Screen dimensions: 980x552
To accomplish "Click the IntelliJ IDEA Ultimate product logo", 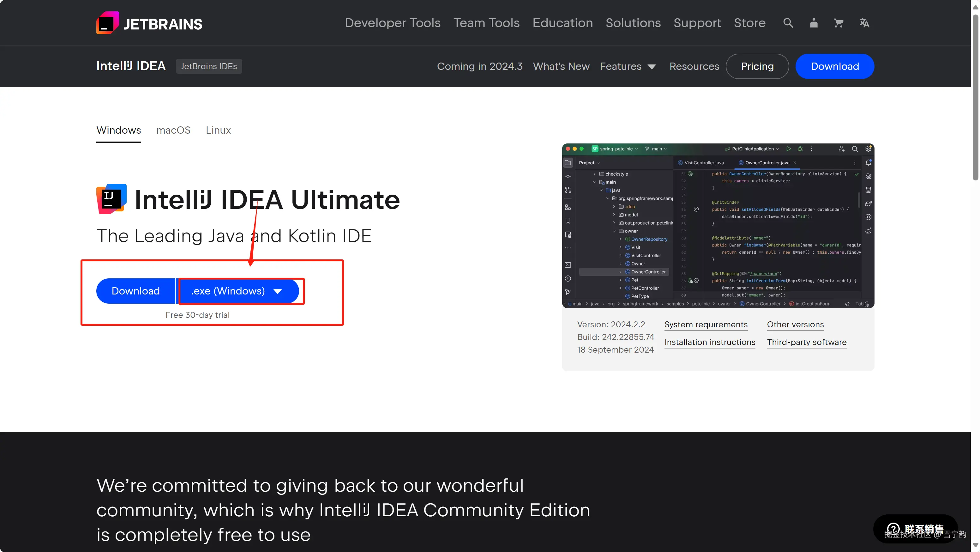I will pyautogui.click(x=111, y=199).
